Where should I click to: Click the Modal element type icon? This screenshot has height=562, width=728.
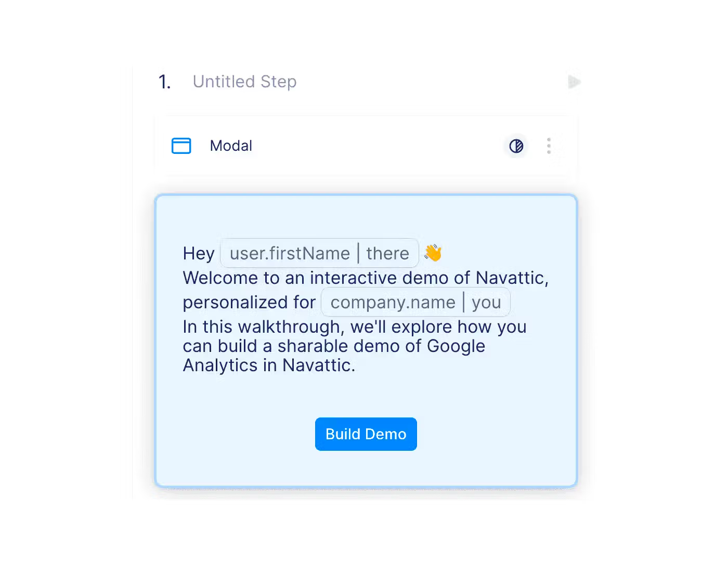click(181, 146)
